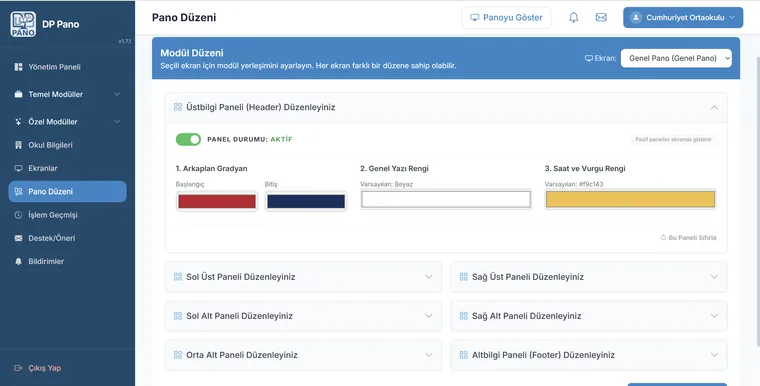Click the İşlem Geçmişi clock icon
760x386 pixels.
point(18,215)
